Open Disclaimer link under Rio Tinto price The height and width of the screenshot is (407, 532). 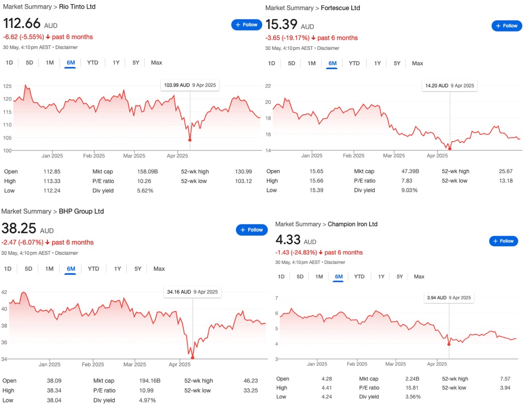(67, 47)
